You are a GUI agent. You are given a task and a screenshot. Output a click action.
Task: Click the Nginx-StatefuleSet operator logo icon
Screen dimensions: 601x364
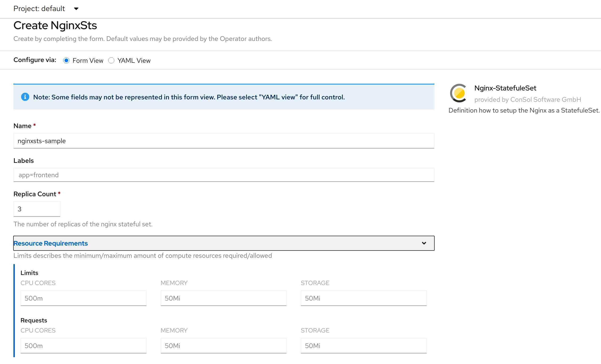pyautogui.click(x=458, y=93)
